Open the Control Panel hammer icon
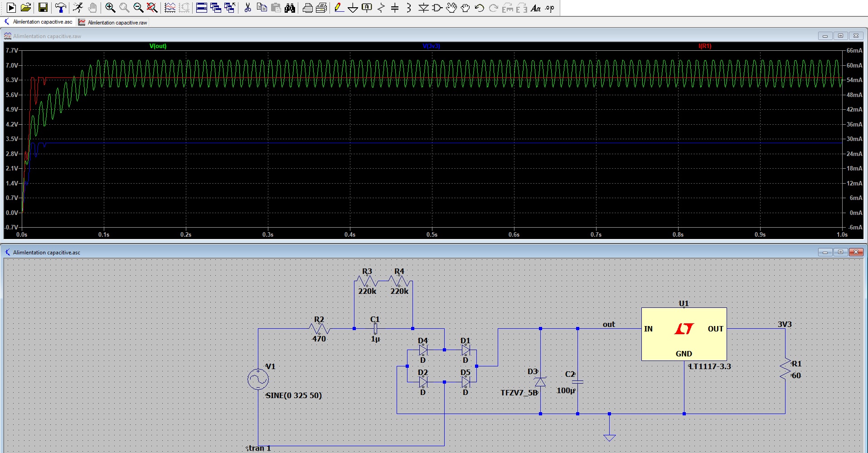The image size is (868, 453). (60, 8)
